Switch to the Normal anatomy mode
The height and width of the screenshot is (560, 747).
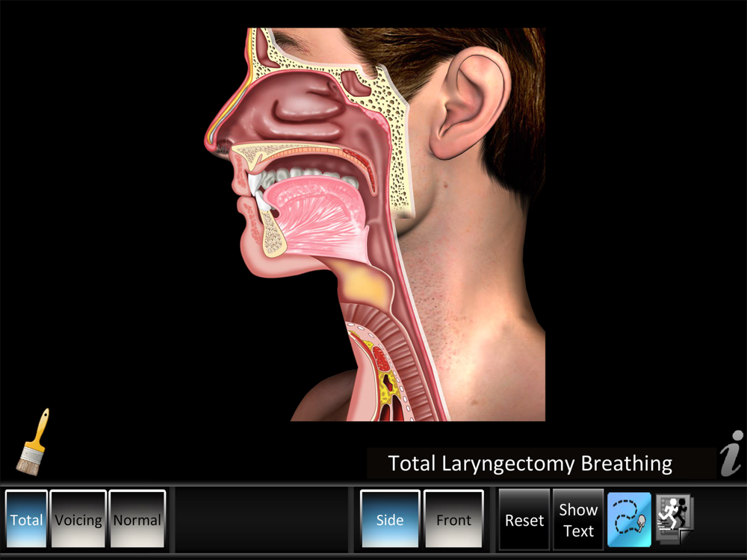click(x=137, y=519)
